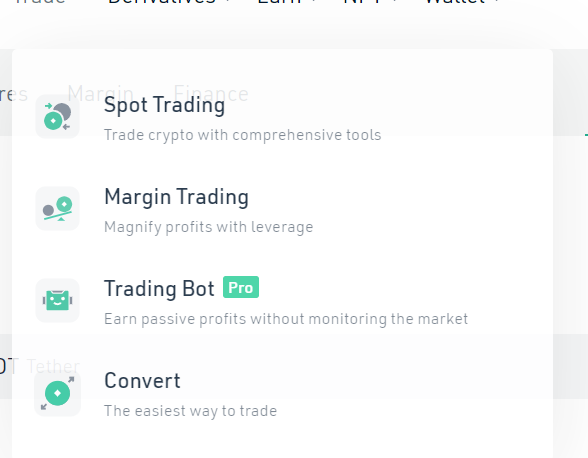Click the Margin Trading balance-scale icon
Image resolution: width=588 pixels, height=458 pixels.
57,209
